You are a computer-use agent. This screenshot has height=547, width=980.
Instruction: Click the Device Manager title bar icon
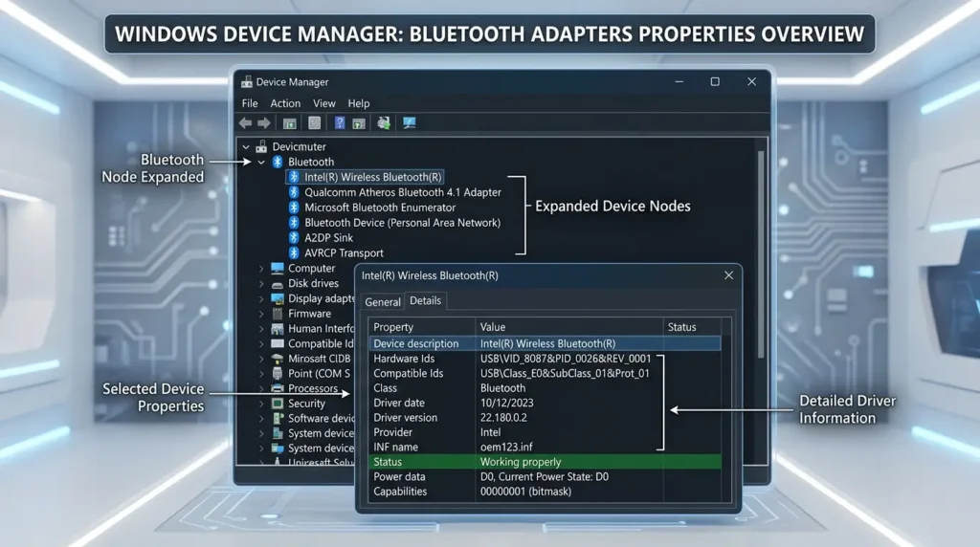[247, 82]
